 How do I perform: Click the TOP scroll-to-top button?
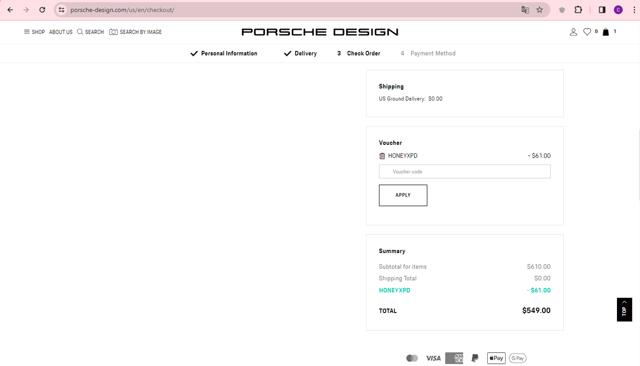624,310
